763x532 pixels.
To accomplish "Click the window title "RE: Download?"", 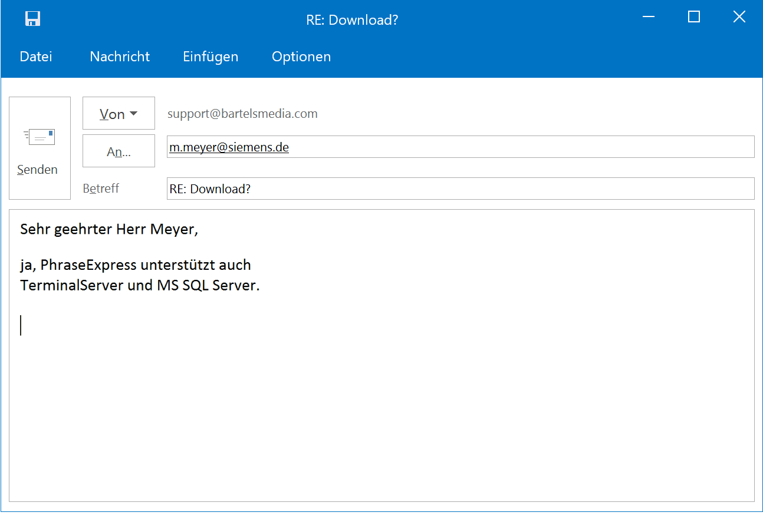I will click(352, 19).
